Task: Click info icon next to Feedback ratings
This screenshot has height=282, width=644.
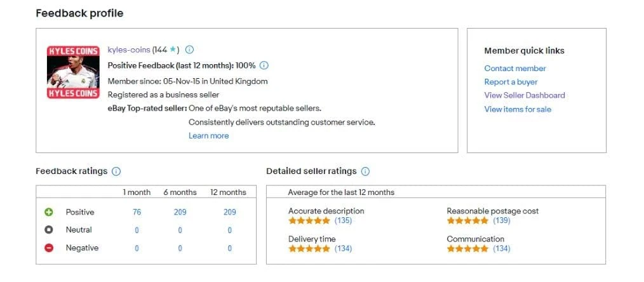Action: [116, 171]
